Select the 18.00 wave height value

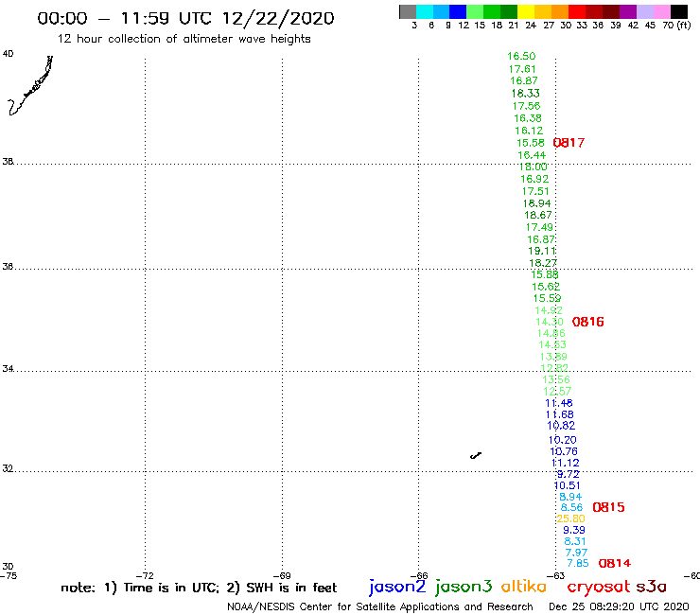pos(534,167)
